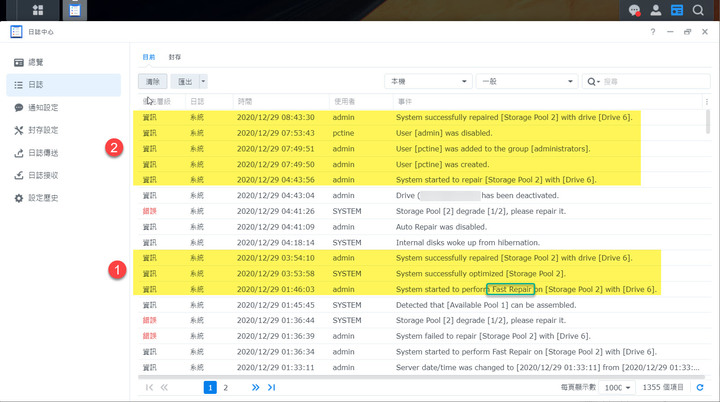The image size is (720, 402).
Task: Select the Log Center taskbar icon
Action: pyautogui.click(x=74, y=10)
